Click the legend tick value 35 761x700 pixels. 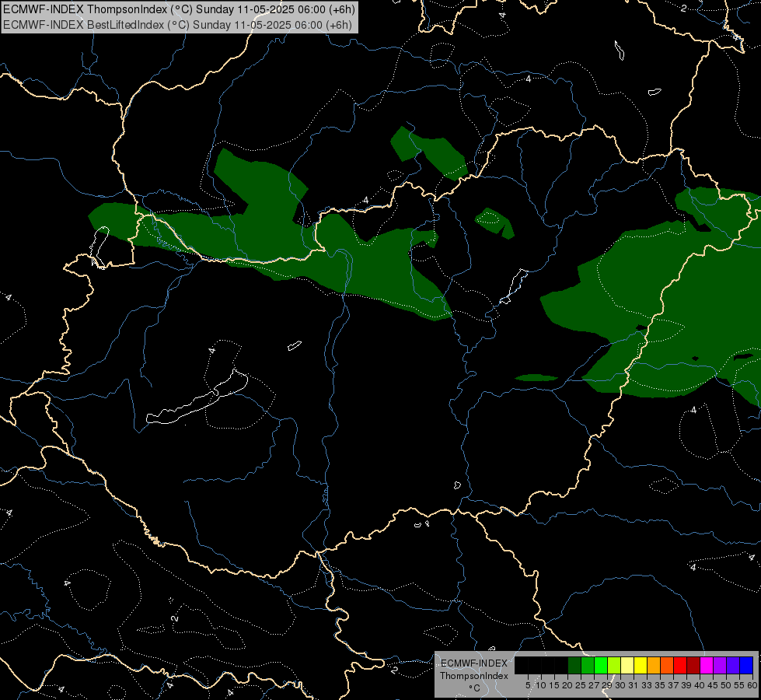[660, 685]
